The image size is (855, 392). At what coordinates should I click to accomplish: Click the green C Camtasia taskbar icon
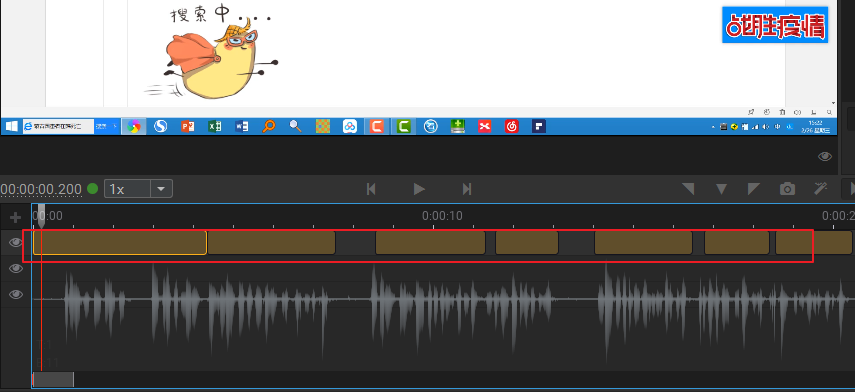(x=404, y=126)
